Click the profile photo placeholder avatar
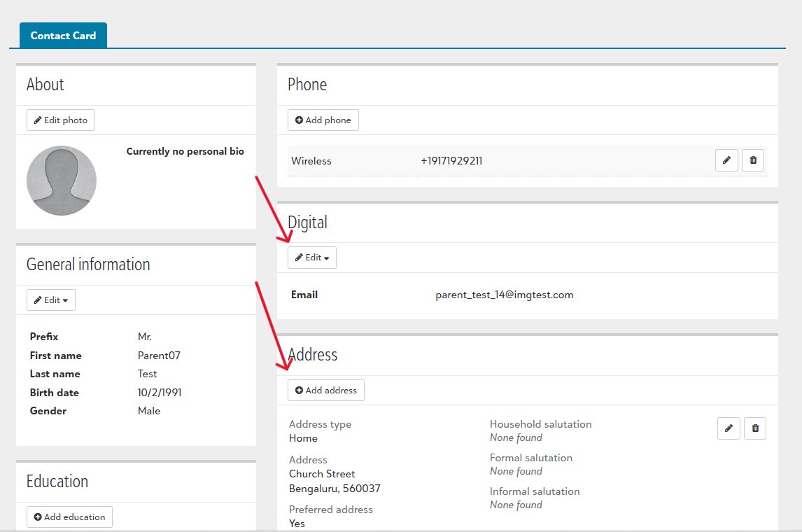This screenshot has width=802, height=532. coord(62,180)
